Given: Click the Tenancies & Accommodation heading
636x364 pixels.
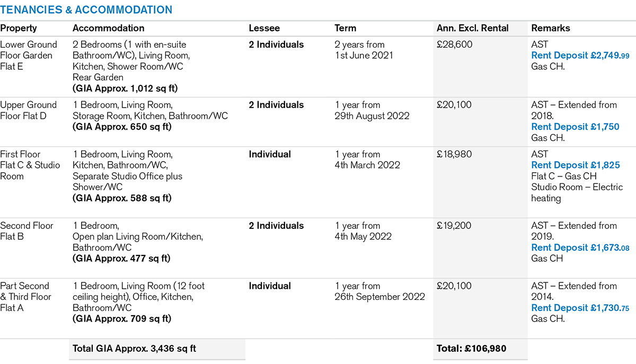Looking at the screenshot, I should pyautogui.click(x=86, y=10).
